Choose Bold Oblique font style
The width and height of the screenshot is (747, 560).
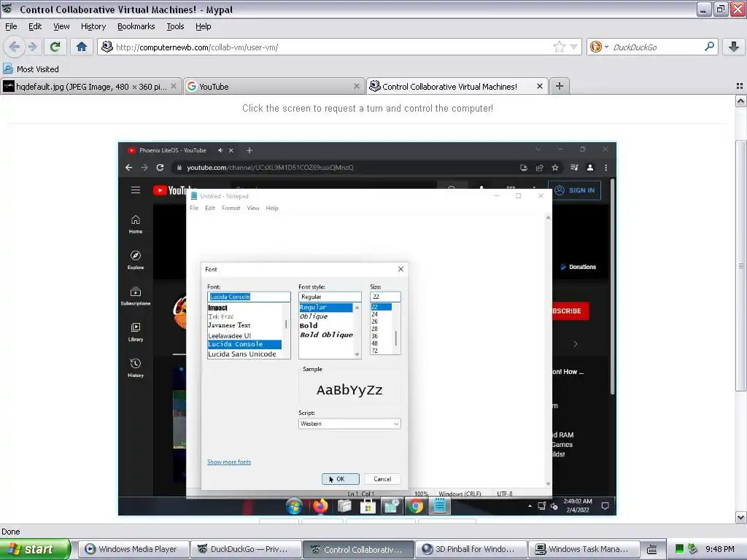(x=326, y=335)
